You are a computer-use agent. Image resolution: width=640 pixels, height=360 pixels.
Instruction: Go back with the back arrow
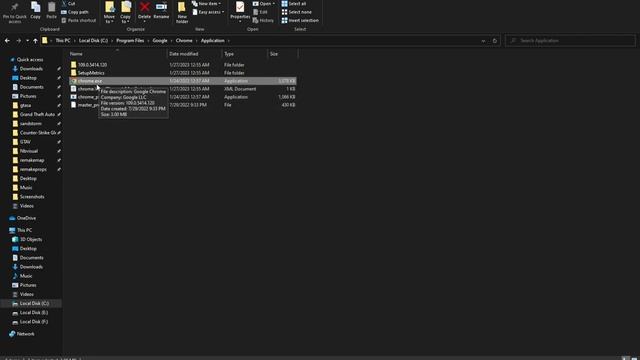7,40
